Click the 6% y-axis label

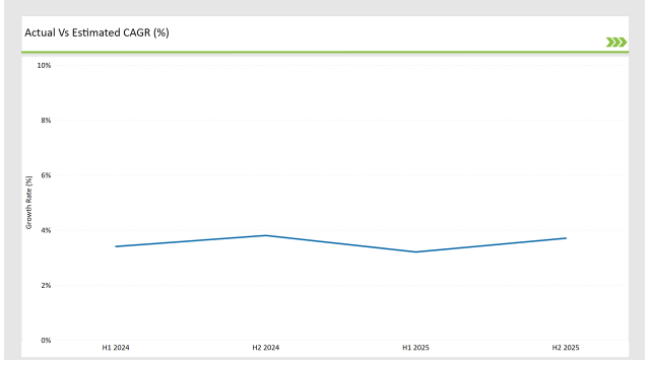click(46, 175)
